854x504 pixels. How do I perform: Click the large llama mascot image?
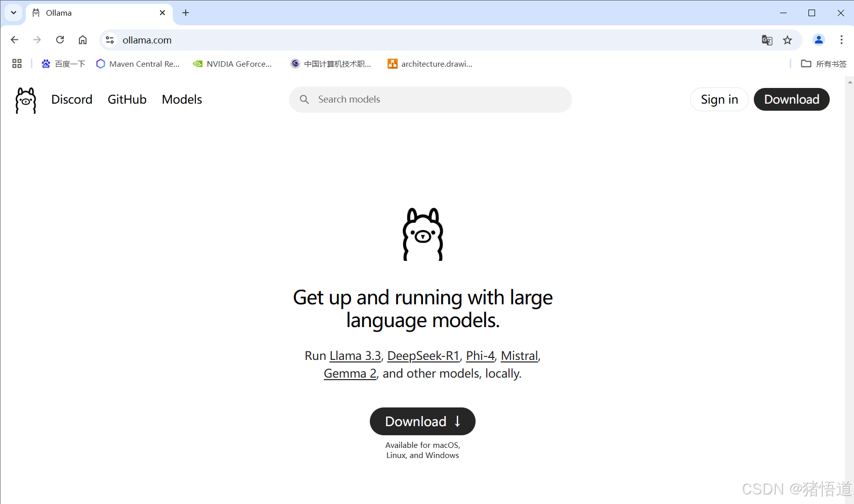(423, 234)
